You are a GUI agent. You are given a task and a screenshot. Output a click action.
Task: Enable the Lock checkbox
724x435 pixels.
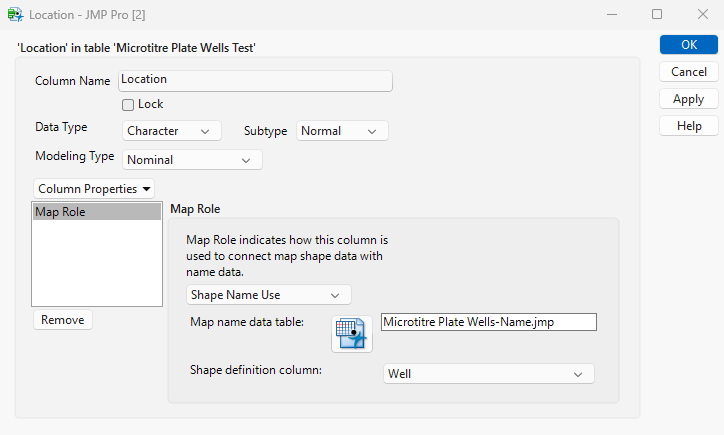click(x=128, y=105)
